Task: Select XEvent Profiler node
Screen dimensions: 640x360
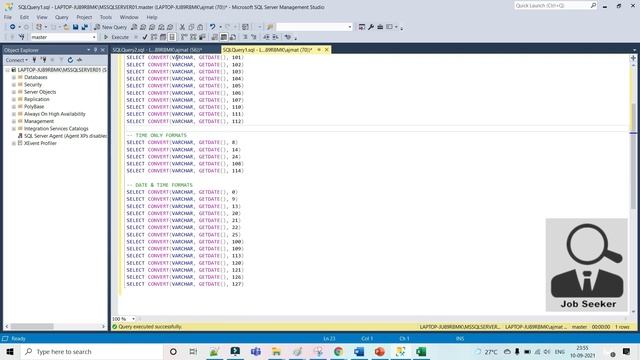Action: click(40, 143)
